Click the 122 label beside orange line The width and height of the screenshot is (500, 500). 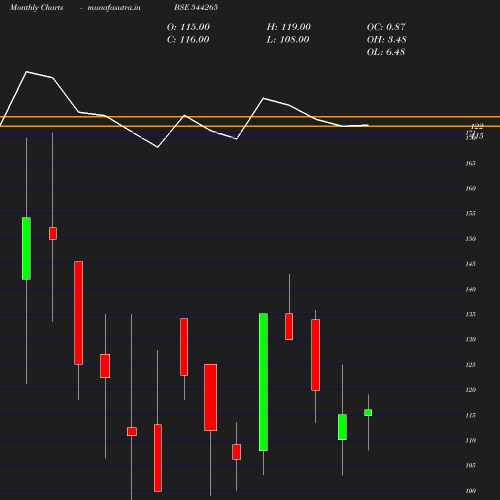[477, 126]
